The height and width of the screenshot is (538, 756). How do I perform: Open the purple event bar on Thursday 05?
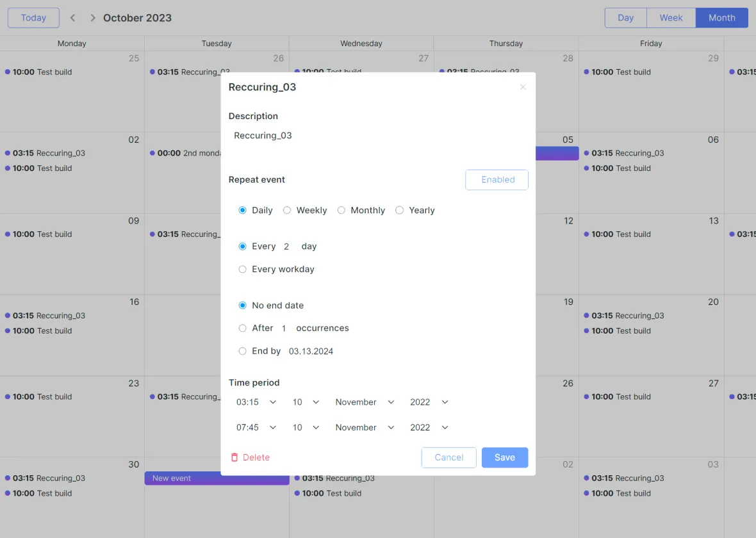[557, 153]
